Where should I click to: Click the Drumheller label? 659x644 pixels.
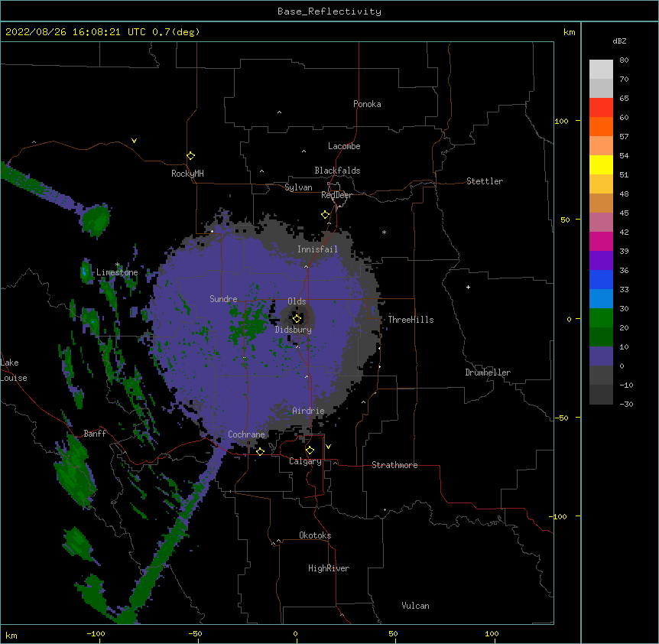point(488,372)
